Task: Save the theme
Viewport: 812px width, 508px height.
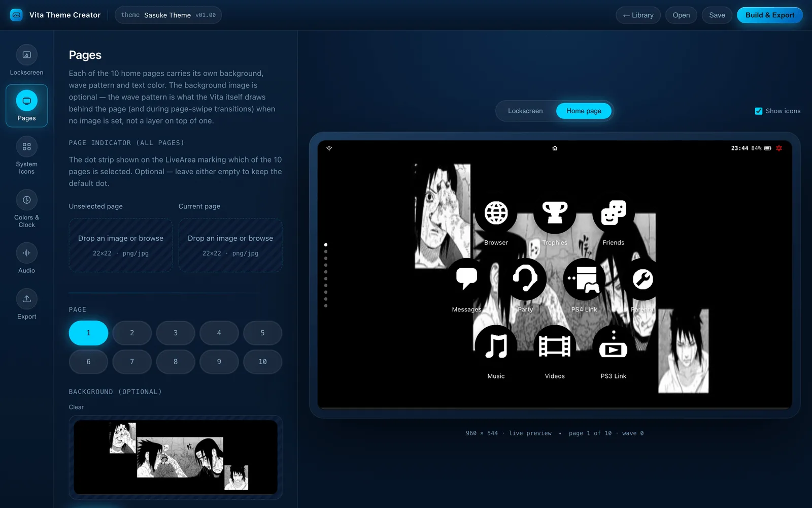Action: 717,15
